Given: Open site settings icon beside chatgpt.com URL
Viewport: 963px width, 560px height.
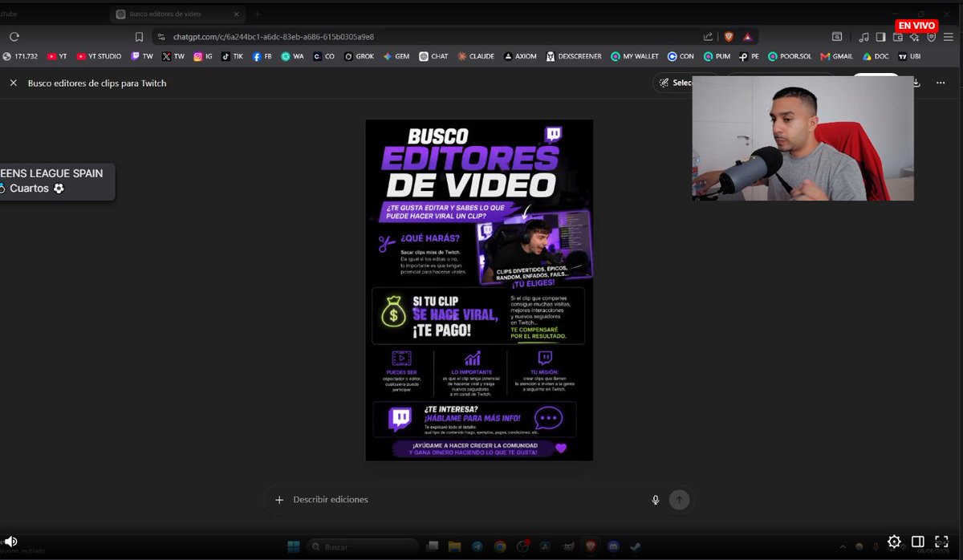Looking at the screenshot, I should [160, 37].
